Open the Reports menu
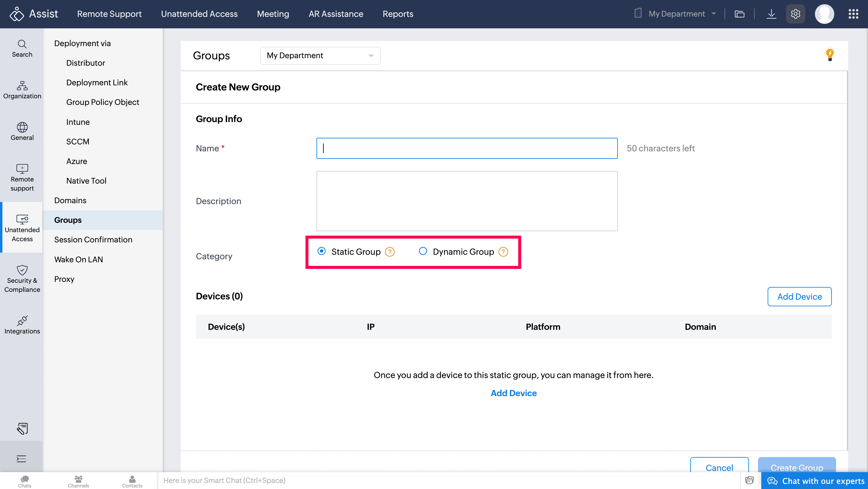 coord(398,14)
